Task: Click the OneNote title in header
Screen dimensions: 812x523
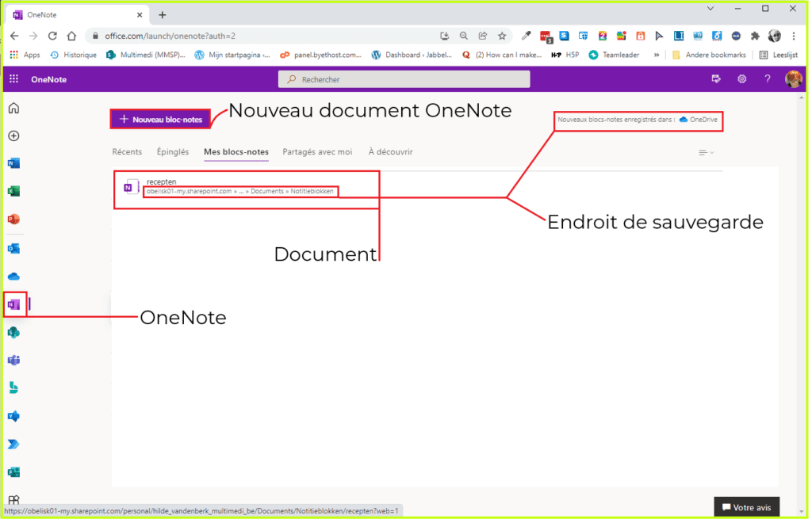Action: [48, 79]
